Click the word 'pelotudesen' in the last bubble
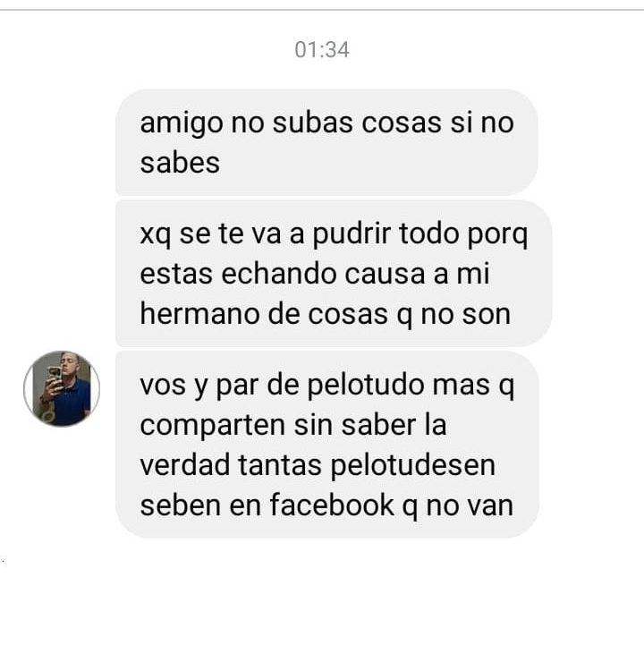Screen dimensions: 644x645 pyautogui.click(x=413, y=465)
